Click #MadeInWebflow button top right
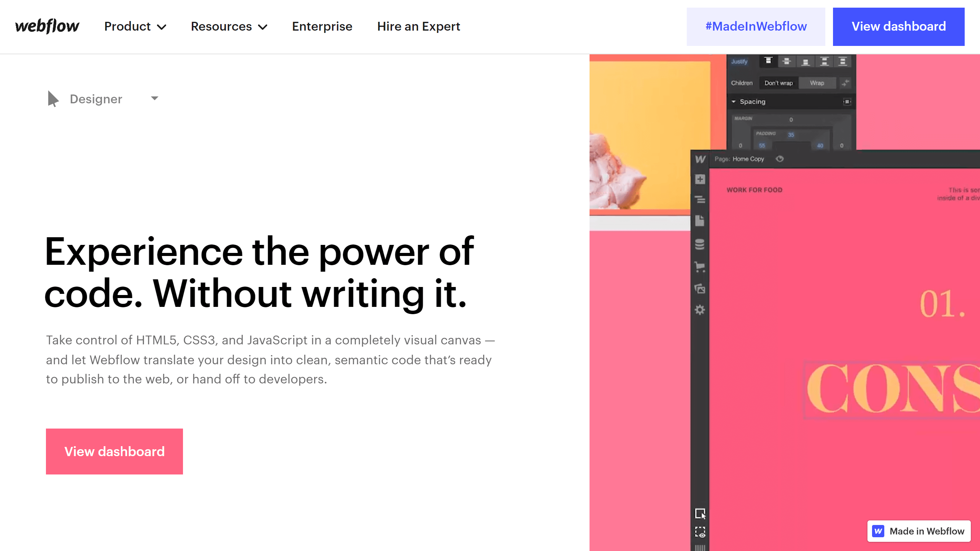The image size is (980, 551). tap(756, 26)
